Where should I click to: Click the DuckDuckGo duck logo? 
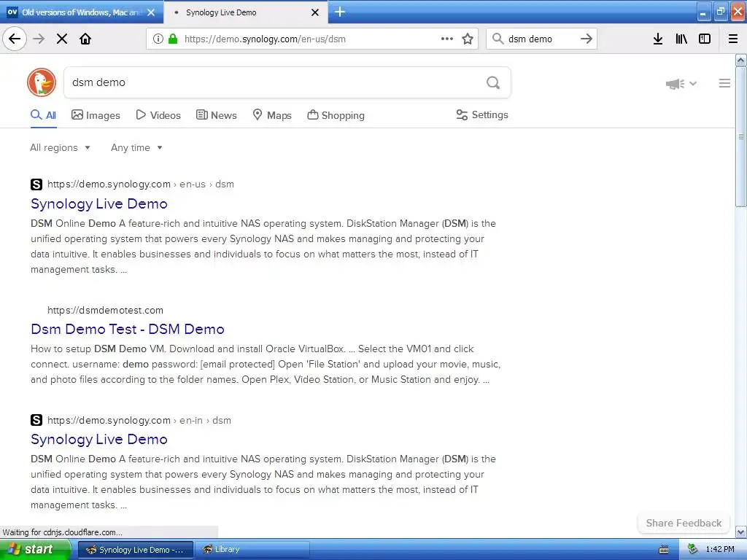[42, 82]
